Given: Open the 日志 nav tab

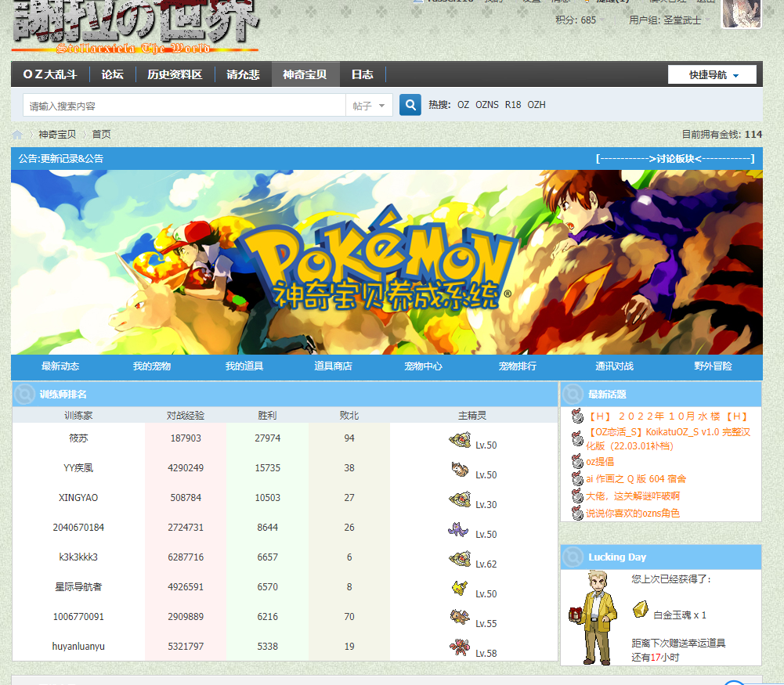Looking at the screenshot, I should [363, 74].
